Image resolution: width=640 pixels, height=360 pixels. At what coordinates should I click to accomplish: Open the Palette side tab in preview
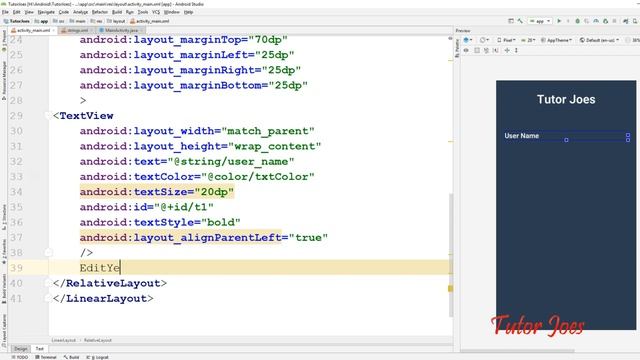pos(457,47)
